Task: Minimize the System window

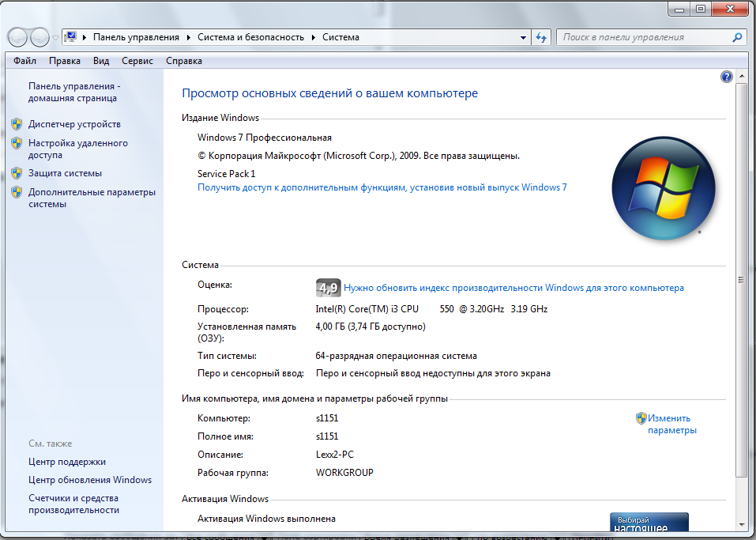Action: pos(680,9)
